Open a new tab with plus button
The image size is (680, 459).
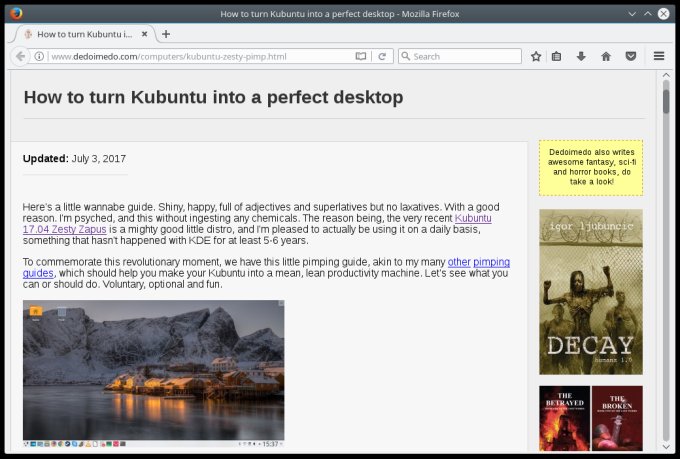point(166,34)
